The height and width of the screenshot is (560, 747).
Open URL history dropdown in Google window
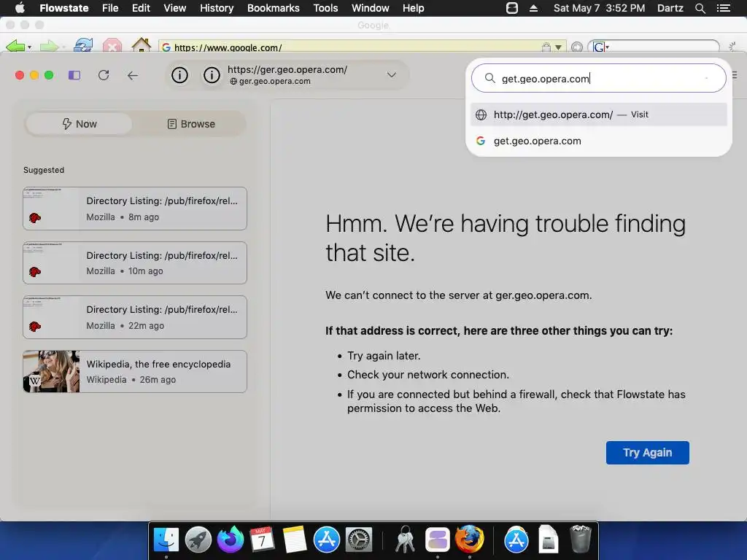coord(558,47)
